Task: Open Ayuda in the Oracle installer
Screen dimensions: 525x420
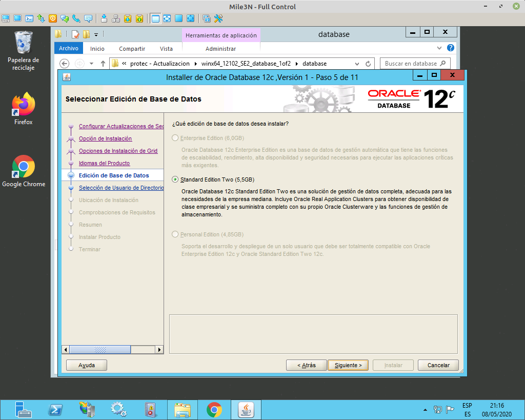Action: [86, 365]
